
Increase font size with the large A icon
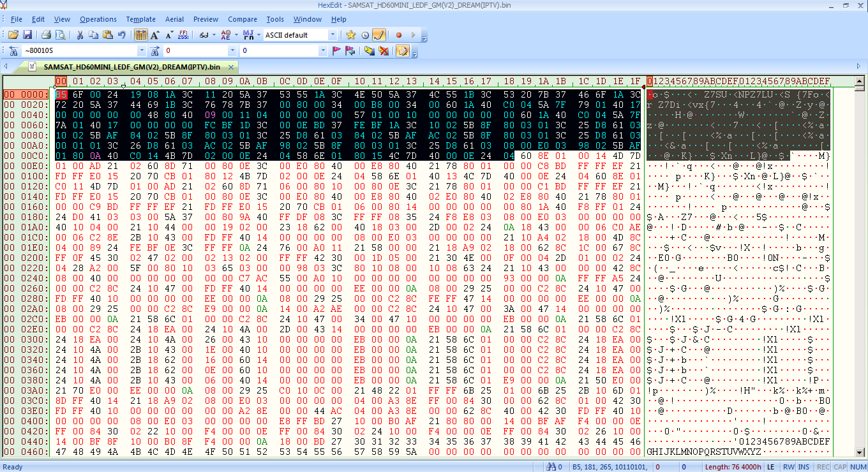[x=155, y=35]
